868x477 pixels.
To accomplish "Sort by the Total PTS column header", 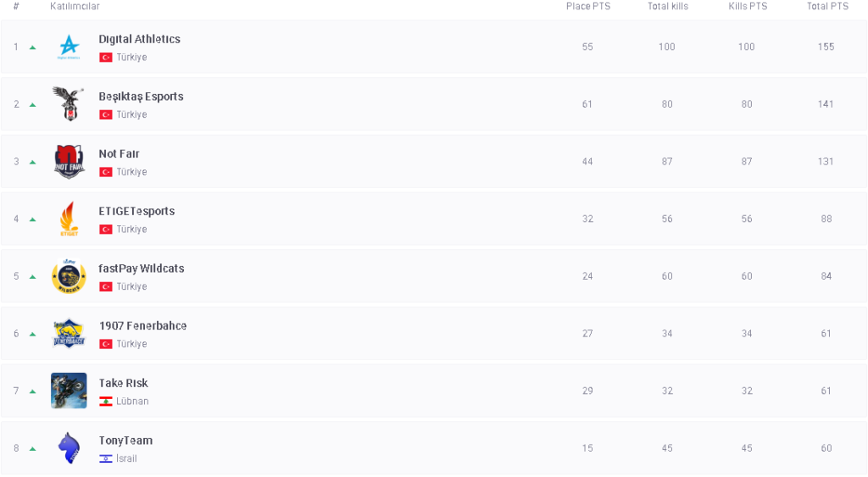I will point(827,7).
